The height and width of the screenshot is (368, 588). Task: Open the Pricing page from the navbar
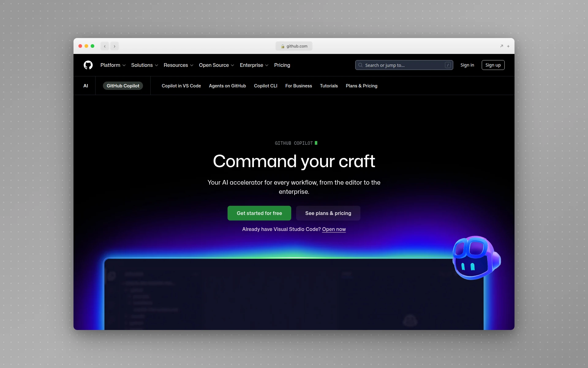click(x=282, y=65)
